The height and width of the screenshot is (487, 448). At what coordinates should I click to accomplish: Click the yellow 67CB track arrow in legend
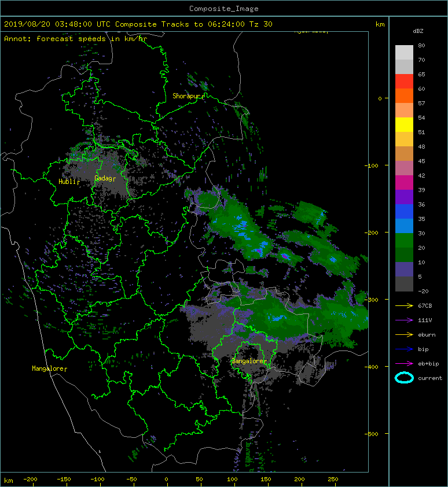404,306
